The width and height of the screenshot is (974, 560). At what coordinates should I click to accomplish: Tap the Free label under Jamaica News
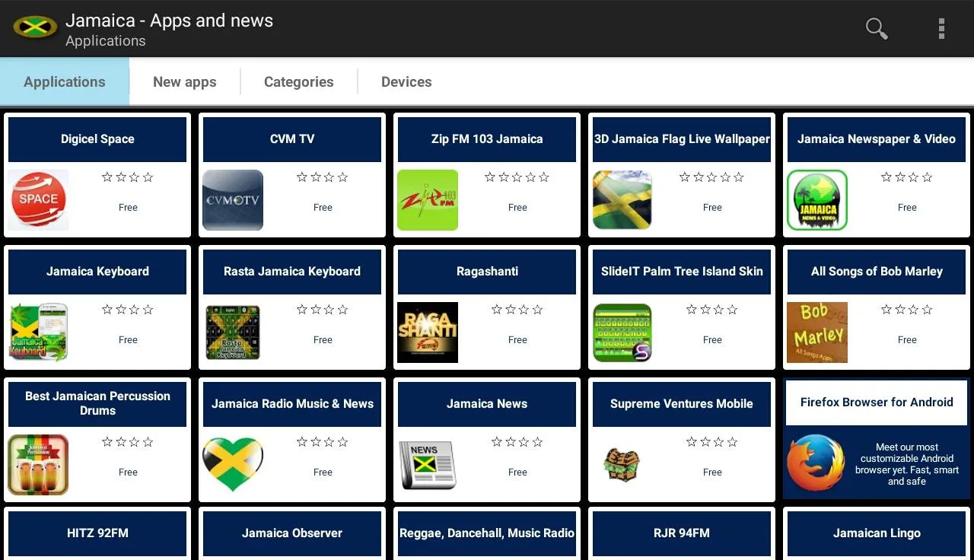[x=517, y=472]
